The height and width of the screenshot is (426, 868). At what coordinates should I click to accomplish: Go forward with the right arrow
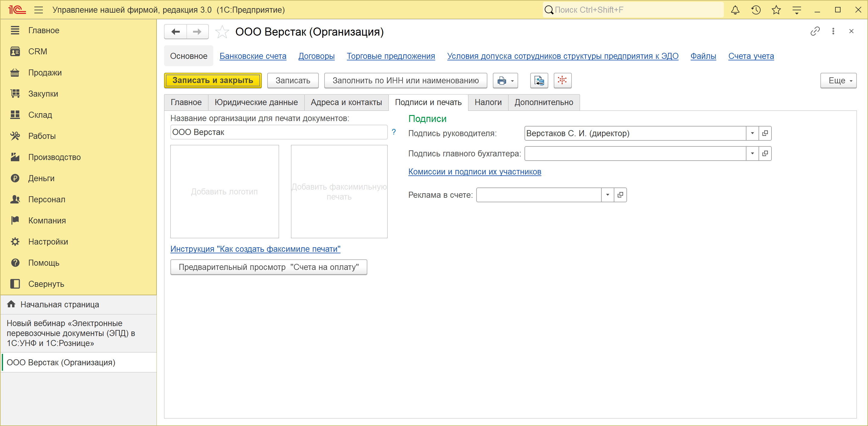[198, 32]
